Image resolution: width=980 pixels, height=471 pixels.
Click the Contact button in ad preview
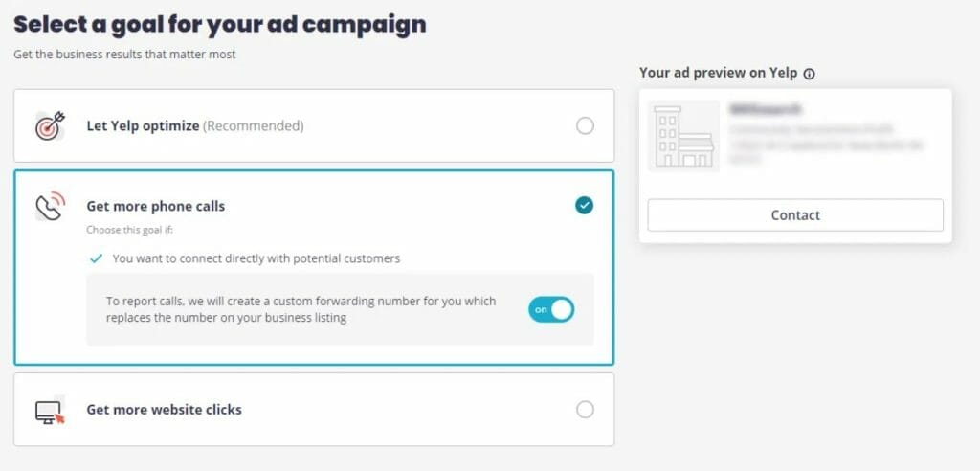pos(795,215)
